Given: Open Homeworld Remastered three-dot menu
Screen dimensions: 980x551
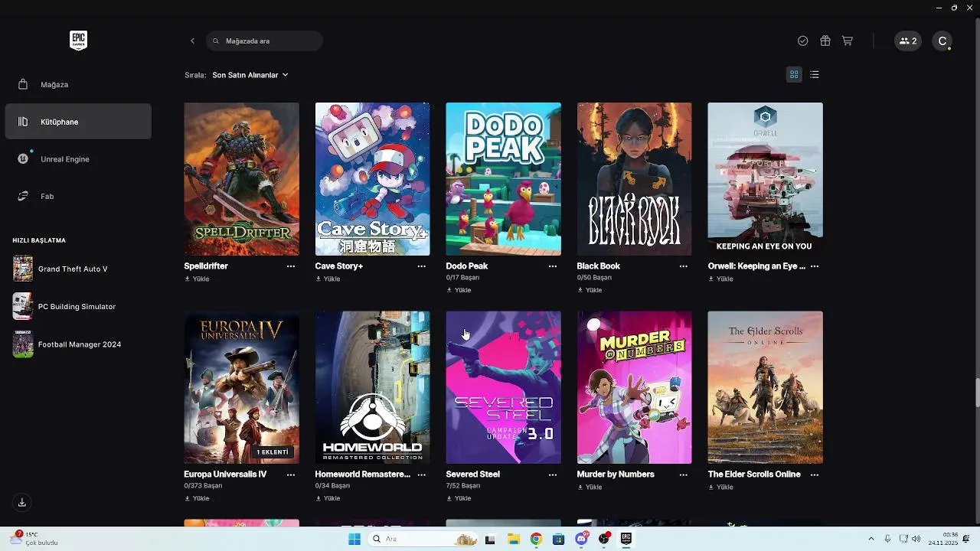Looking at the screenshot, I should coord(422,474).
